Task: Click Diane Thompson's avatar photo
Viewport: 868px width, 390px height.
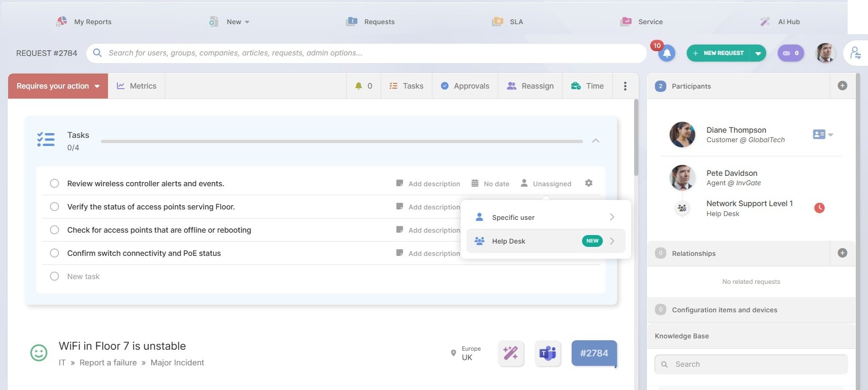Action: click(682, 135)
